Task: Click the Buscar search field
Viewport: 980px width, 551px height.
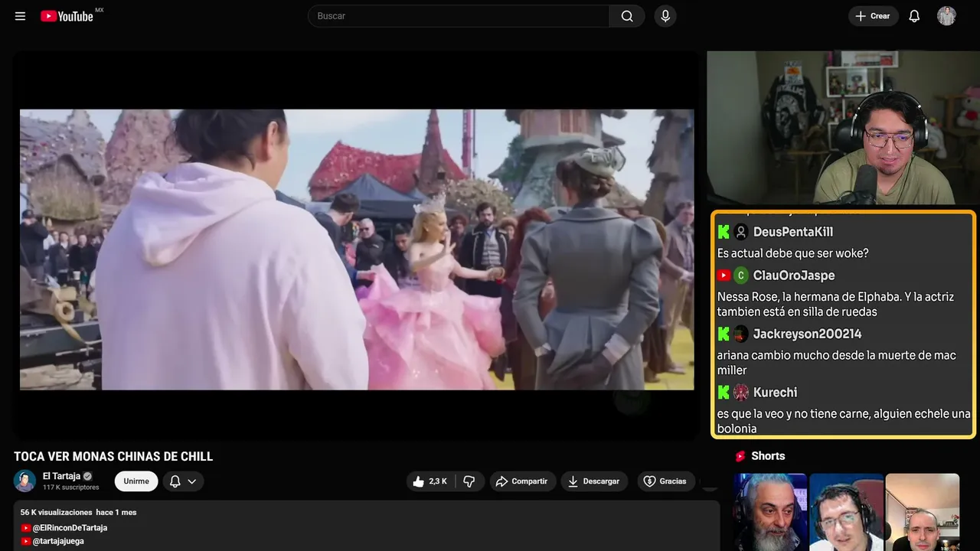Action: click(x=458, y=16)
